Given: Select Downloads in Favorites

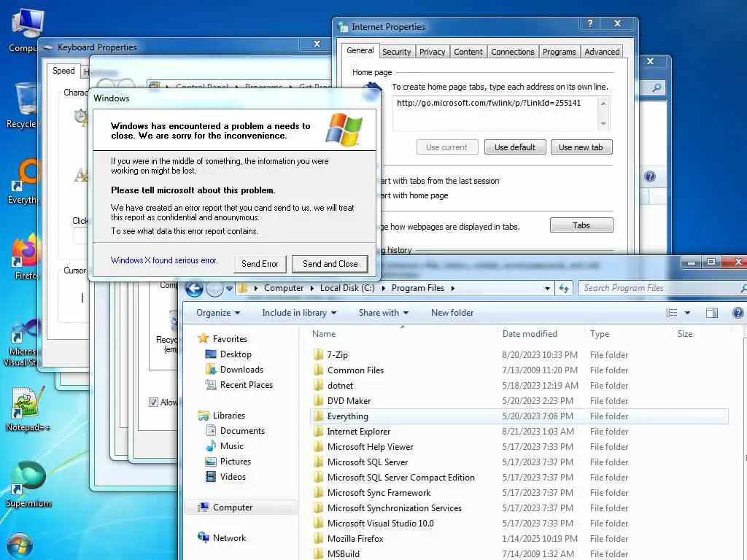Looking at the screenshot, I should pos(241,370).
